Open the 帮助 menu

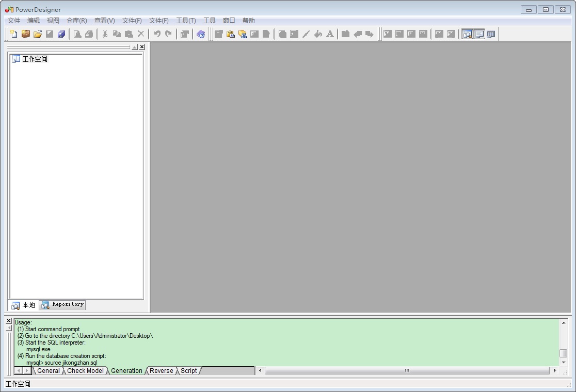249,21
